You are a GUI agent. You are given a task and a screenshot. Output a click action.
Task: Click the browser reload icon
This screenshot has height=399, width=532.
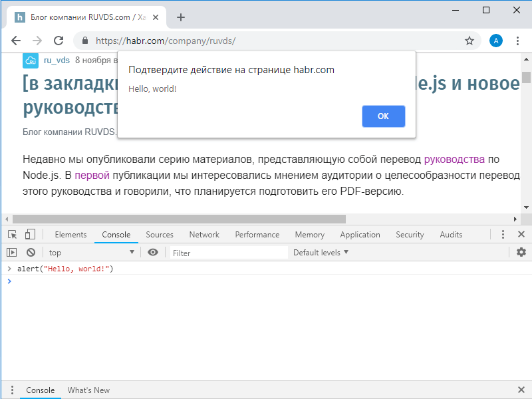tap(59, 41)
